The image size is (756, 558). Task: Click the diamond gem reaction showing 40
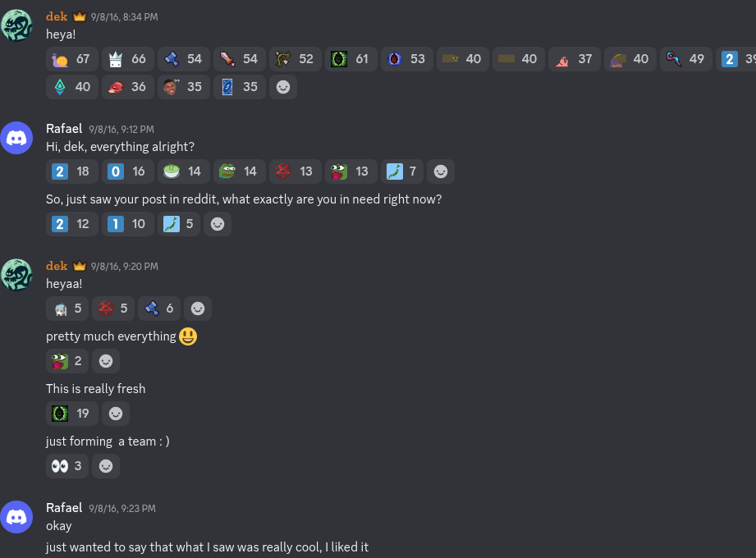72,87
